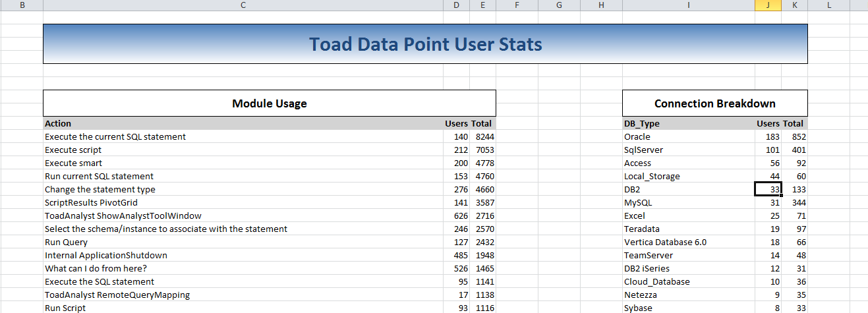The width and height of the screenshot is (868, 313).
Task: Select 'Vertica Database 6.0' cell
Action: click(688, 242)
